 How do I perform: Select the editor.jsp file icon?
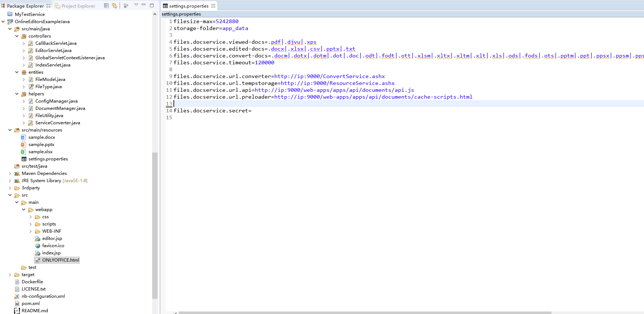[38, 238]
